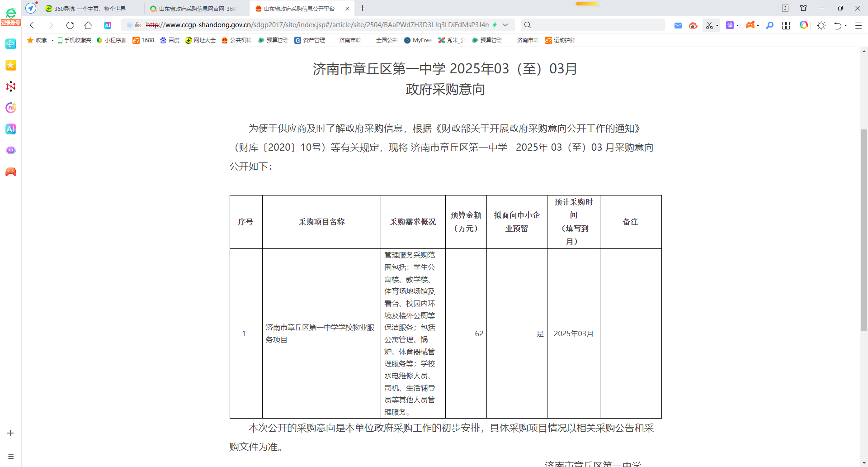Open the yellow star favorites sidebar icon
Screen dimensions: 868x467
pyautogui.click(x=11, y=65)
